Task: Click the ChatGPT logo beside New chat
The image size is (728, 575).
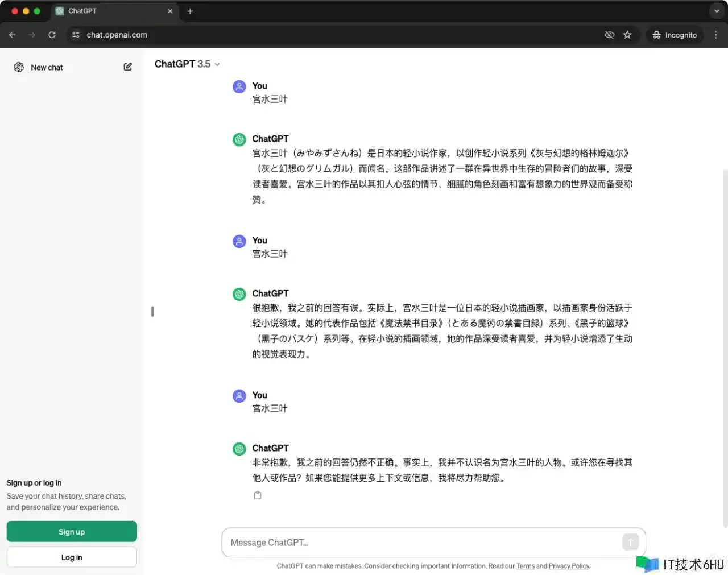Action: tap(19, 67)
